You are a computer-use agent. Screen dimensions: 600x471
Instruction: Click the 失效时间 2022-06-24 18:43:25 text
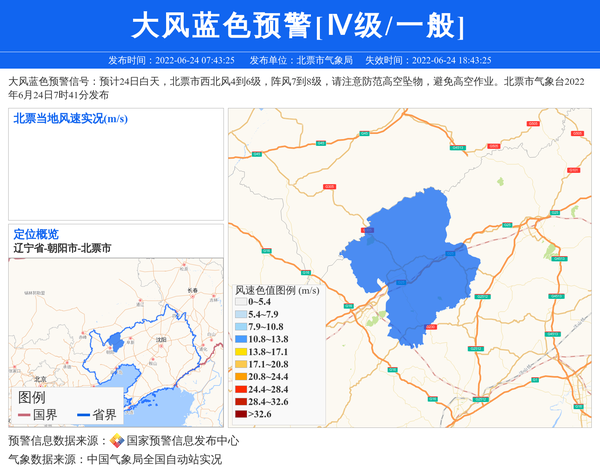click(427, 60)
